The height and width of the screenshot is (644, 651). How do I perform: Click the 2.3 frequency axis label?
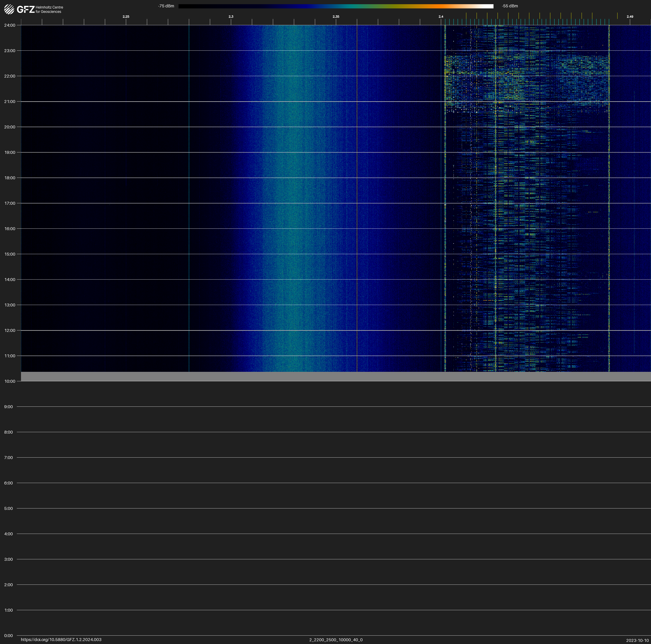click(231, 17)
